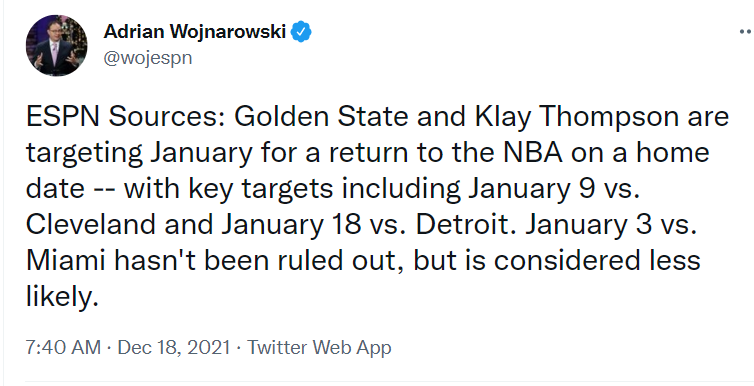Click 'Golden State' in the tweet text
Viewport: 754px width, 386px height.
[x=321, y=117]
